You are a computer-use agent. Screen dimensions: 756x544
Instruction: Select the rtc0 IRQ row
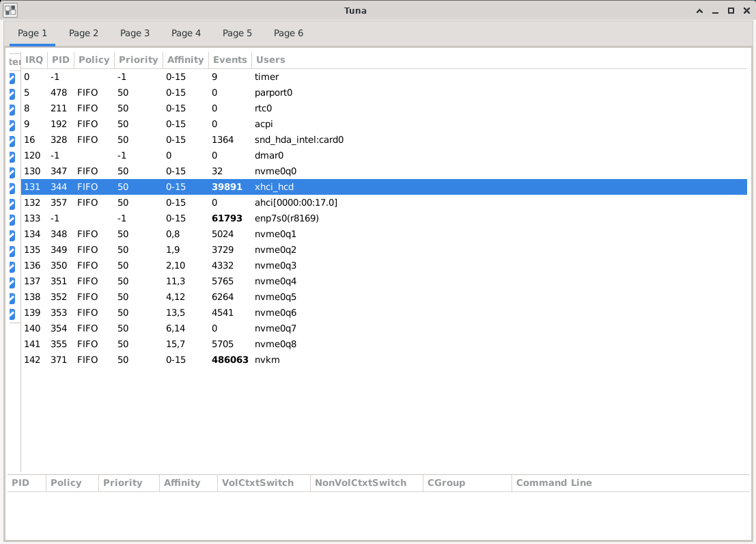384,108
